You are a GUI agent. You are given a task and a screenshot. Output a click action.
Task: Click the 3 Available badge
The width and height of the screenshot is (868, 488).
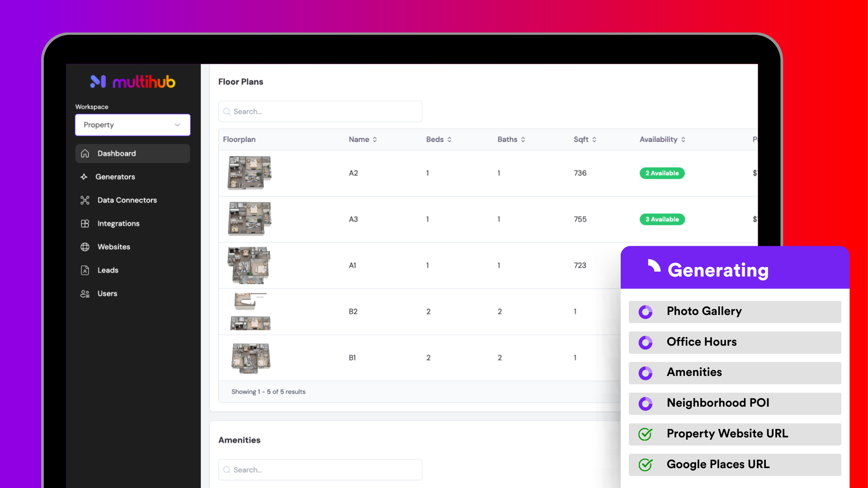coord(662,219)
